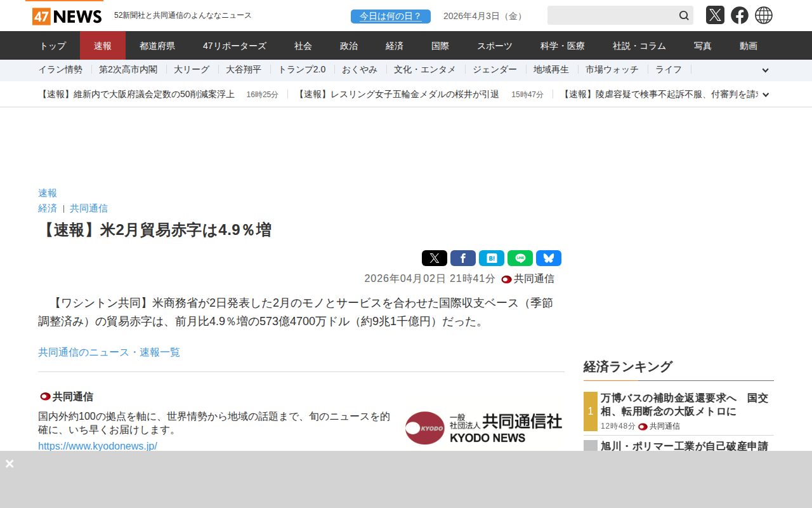812x508 pixels.
Task: Go to 社会 section
Action: pyautogui.click(x=303, y=46)
